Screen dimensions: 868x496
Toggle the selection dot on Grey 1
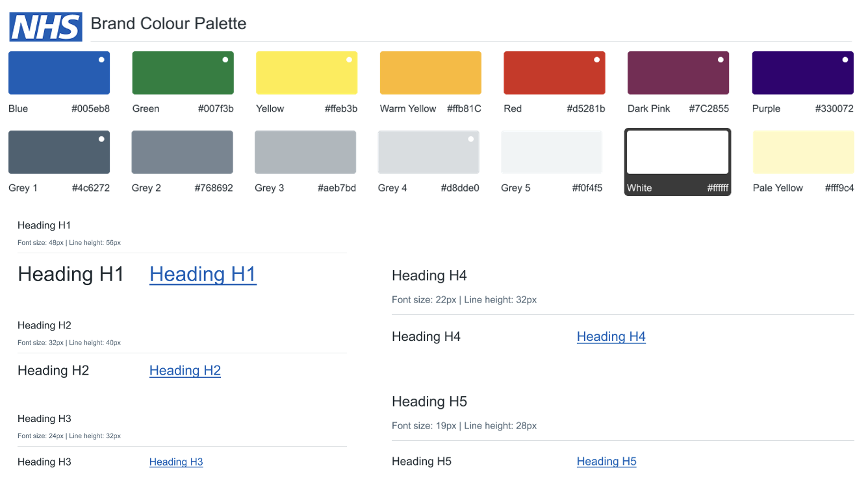(x=101, y=138)
